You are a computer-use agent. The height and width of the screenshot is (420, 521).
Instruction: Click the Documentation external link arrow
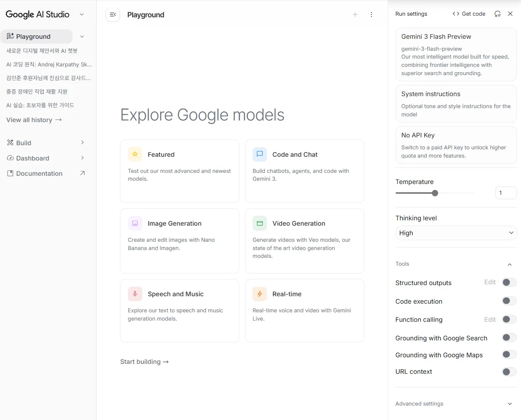[x=82, y=173]
